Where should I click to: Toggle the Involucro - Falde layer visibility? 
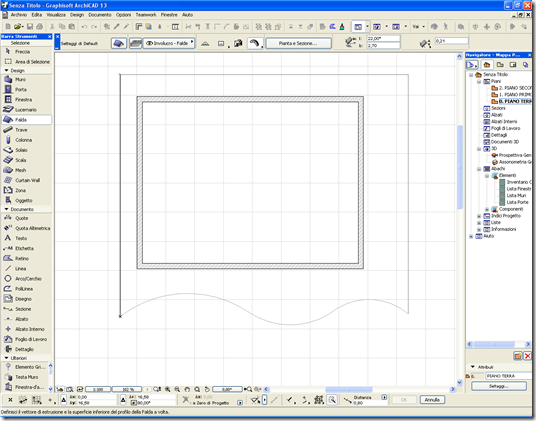point(149,43)
